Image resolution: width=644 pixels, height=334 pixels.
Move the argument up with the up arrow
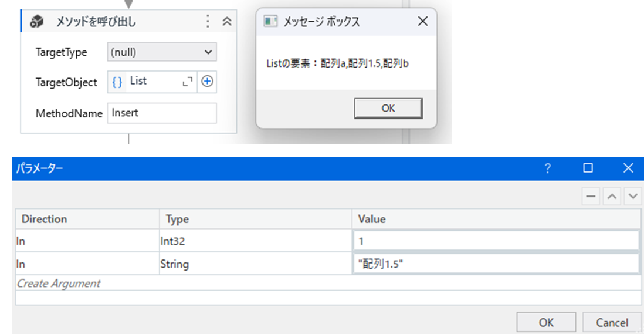click(612, 197)
